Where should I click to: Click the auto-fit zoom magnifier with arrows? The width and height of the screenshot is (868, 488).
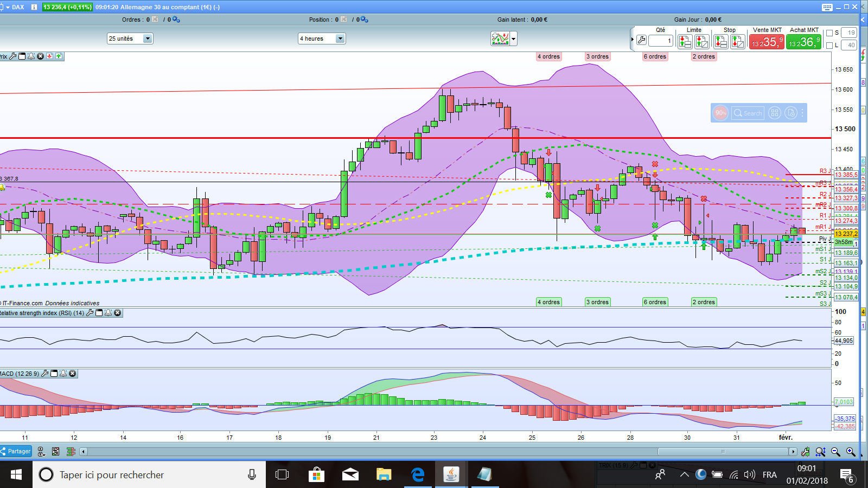pos(820,452)
